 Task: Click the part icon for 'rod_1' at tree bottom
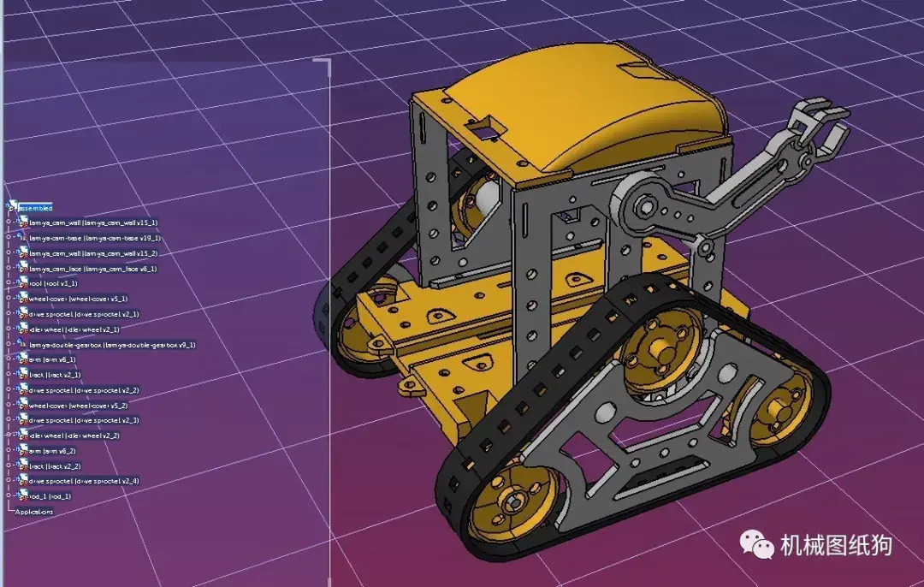(21, 495)
